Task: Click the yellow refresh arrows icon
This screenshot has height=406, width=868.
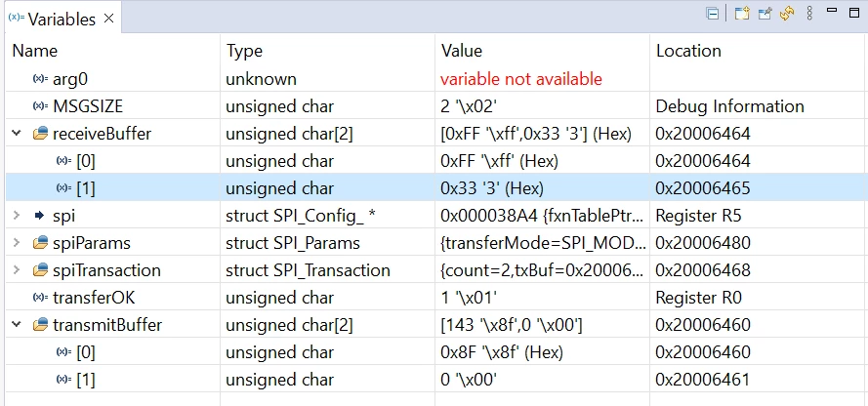Action: [x=787, y=14]
